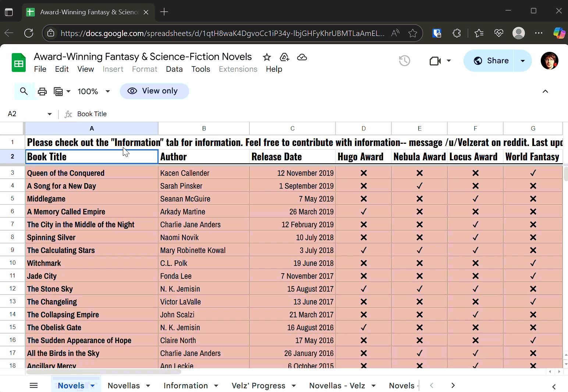This screenshot has width=568, height=392.
Task: Open the Edit menu
Action: tap(62, 69)
